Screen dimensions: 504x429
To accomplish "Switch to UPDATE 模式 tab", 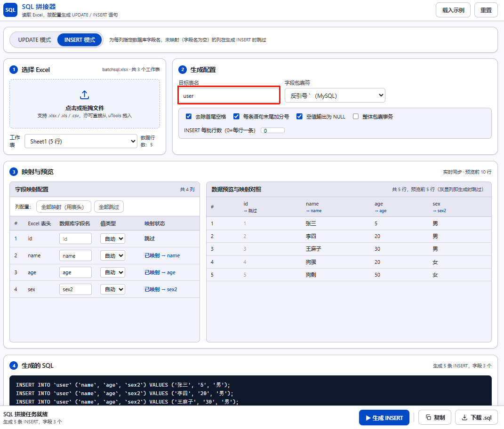I will click(34, 40).
